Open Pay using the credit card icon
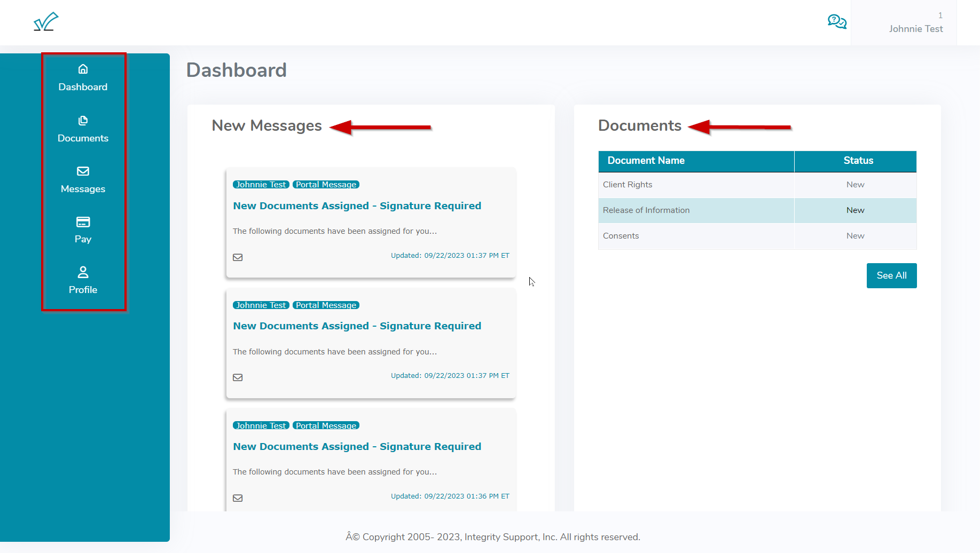 83,222
